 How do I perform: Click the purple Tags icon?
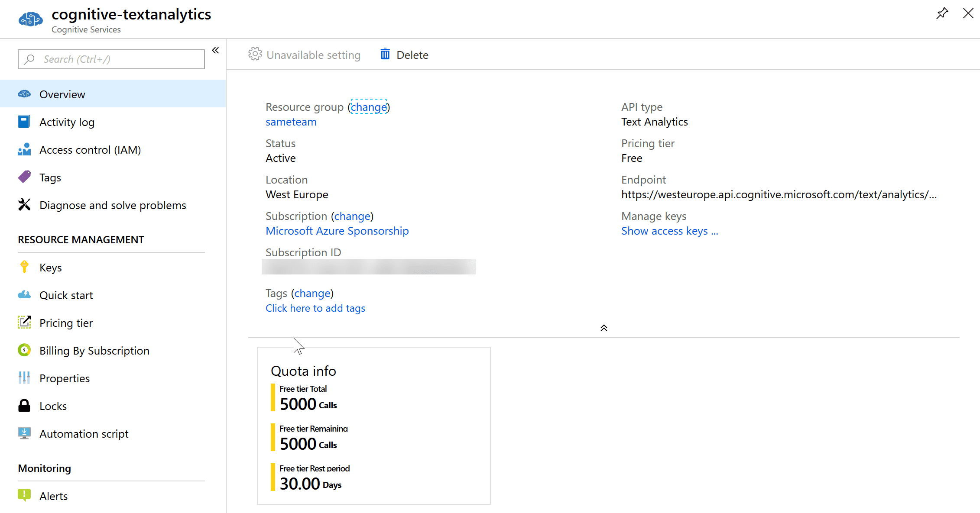click(24, 177)
